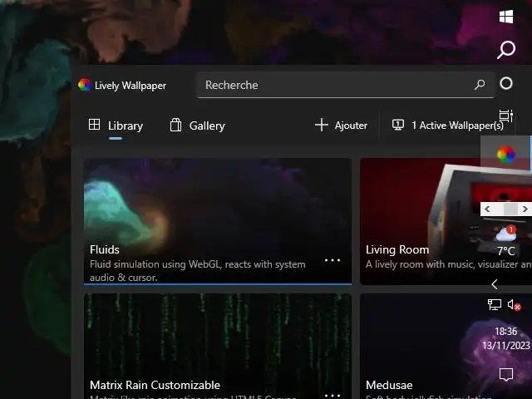Open three-dot menu on Matrix Rain card
The image size is (532, 399).
(332, 396)
